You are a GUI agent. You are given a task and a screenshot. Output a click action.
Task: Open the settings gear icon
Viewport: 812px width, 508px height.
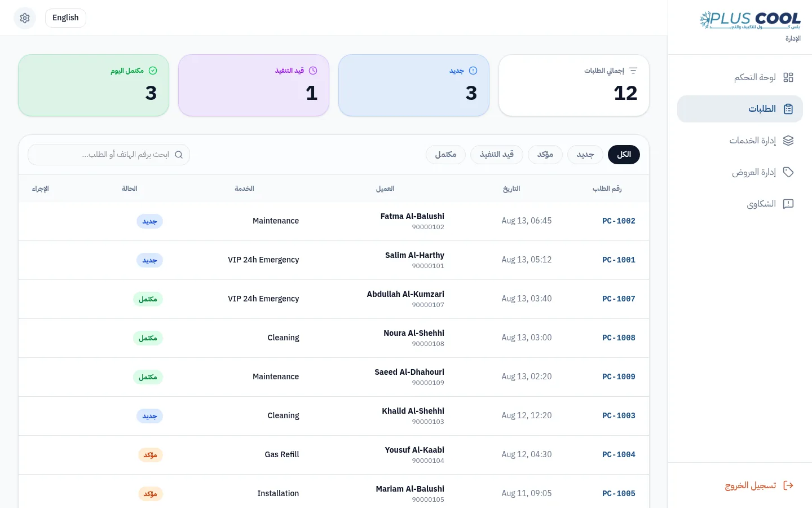click(x=25, y=18)
